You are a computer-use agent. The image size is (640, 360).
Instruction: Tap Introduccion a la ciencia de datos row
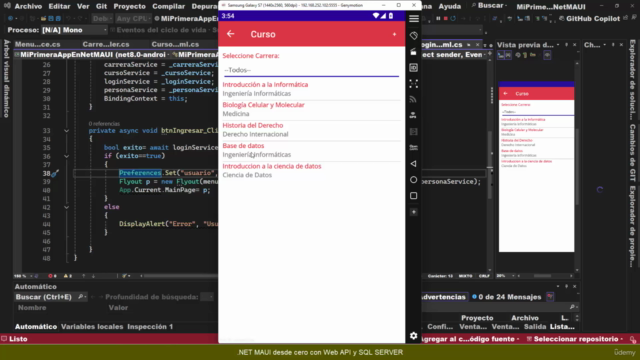(x=311, y=171)
